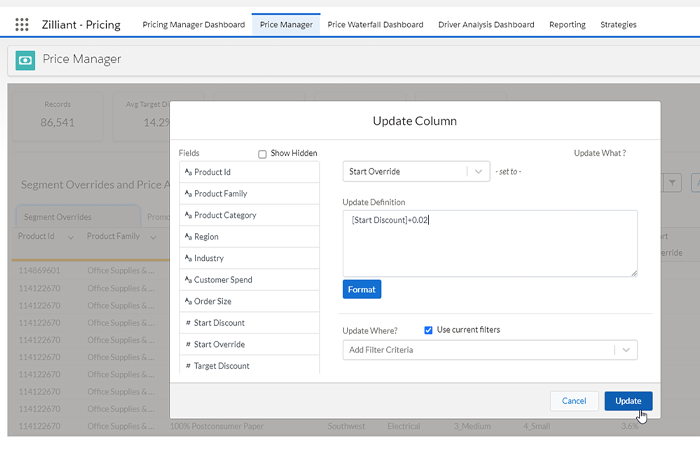The width and height of the screenshot is (700, 467).
Task: Open the Strategies tab
Action: pyautogui.click(x=618, y=24)
